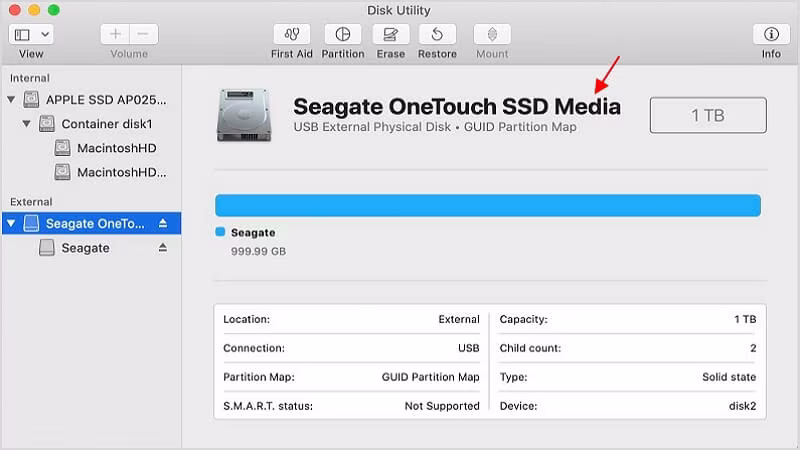Open the Info panel

[x=771, y=35]
